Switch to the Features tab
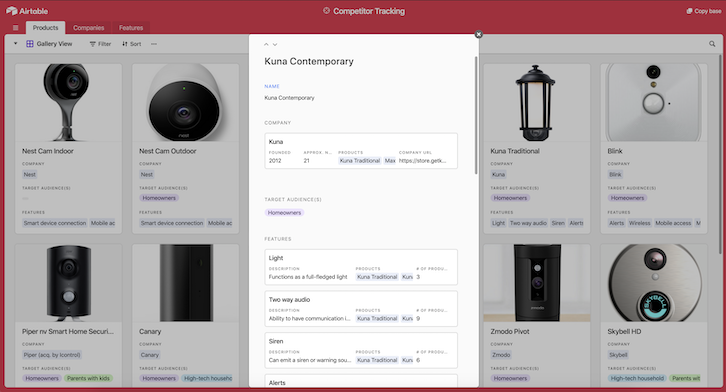726x392 pixels. 131,28
